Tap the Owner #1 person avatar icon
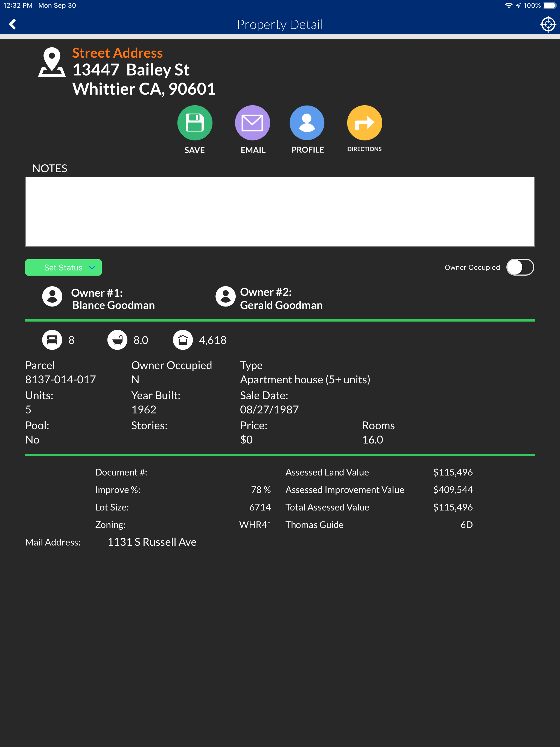This screenshot has width=560, height=747. [52, 296]
